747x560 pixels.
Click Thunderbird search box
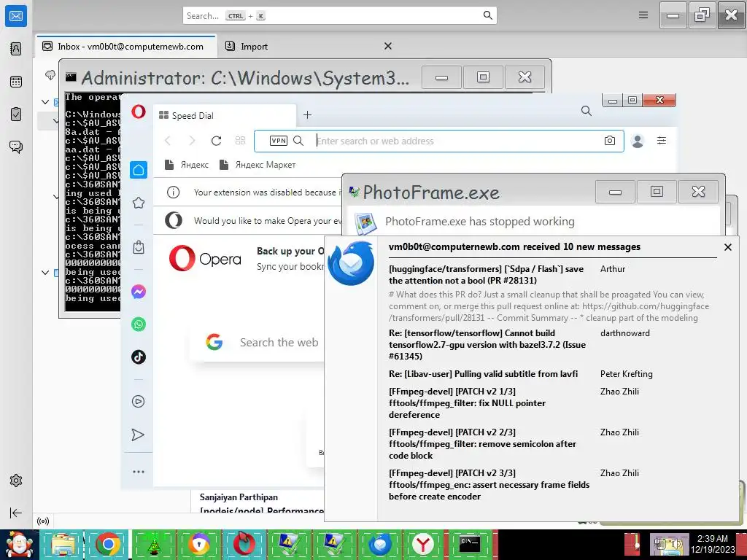click(x=340, y=15)
